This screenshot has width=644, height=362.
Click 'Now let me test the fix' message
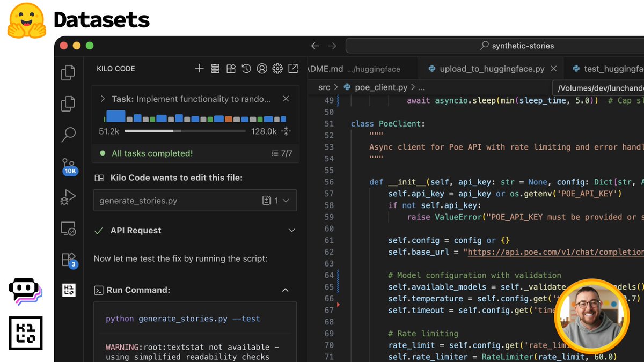pyautogui.click(x=180, y=258)
